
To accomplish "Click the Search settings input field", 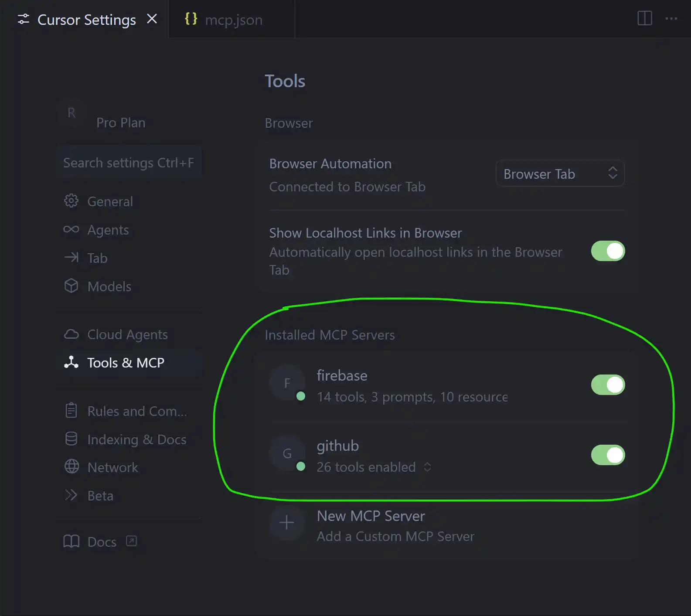I will (x=129, y=163).
